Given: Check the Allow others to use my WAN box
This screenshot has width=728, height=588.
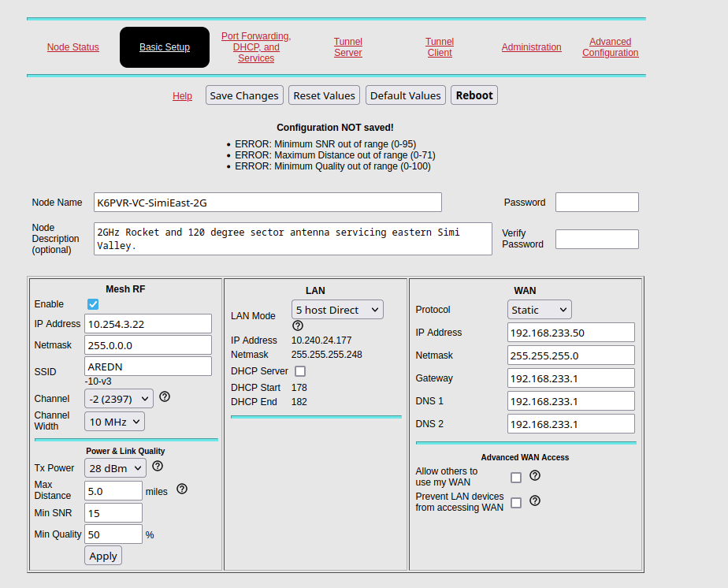Looking at the screenshot, I should [x=516, y=476].
